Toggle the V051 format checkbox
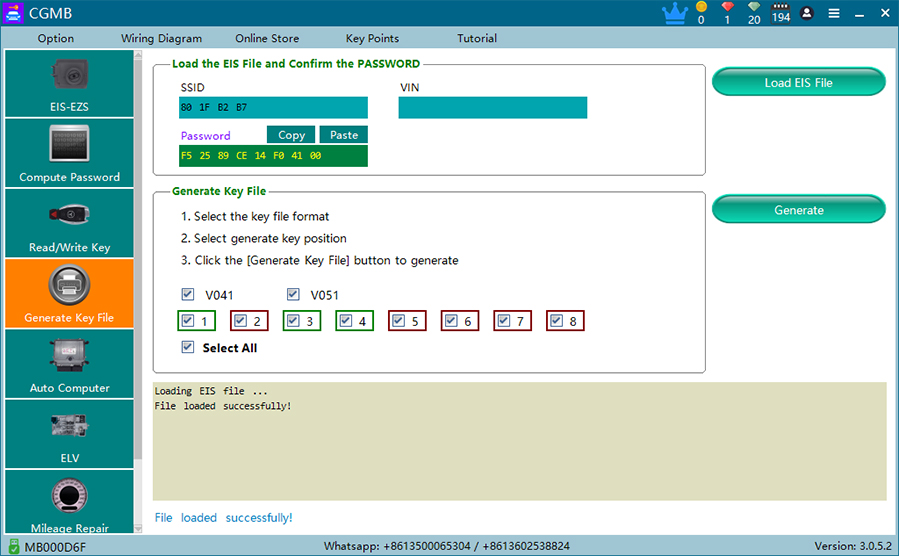 293,295
